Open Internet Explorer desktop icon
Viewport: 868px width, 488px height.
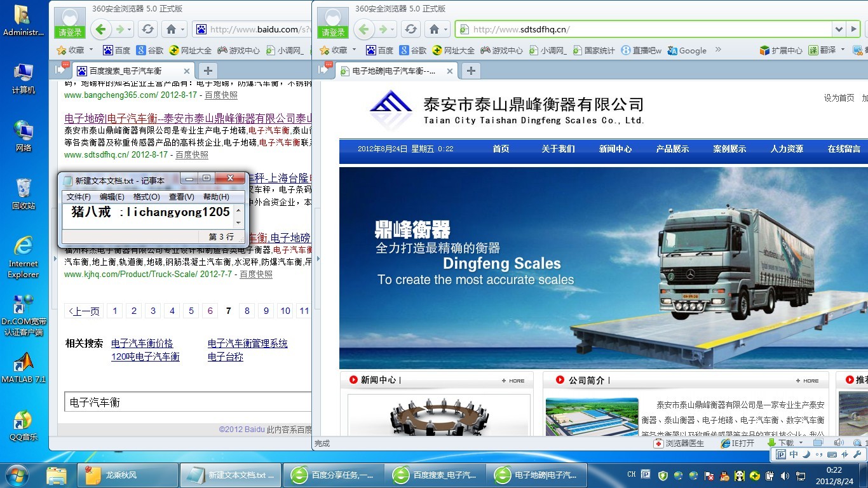click(24, 257)
